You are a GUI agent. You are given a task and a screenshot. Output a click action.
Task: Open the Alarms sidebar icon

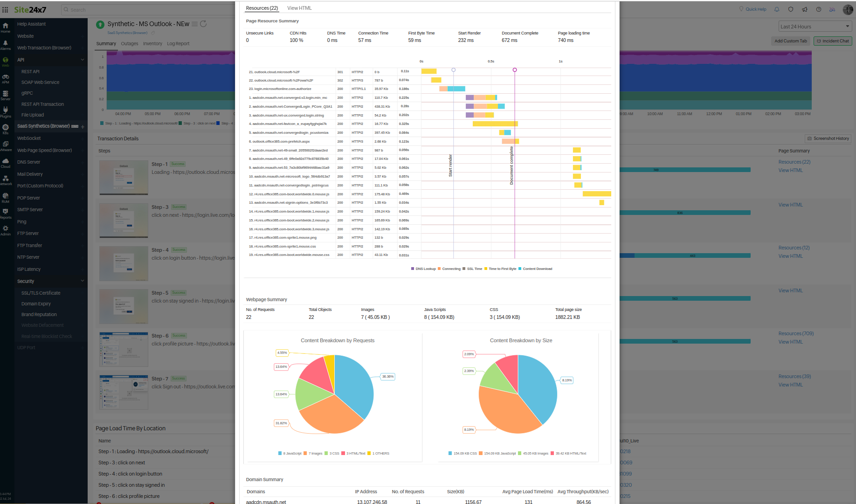[6, 45]
